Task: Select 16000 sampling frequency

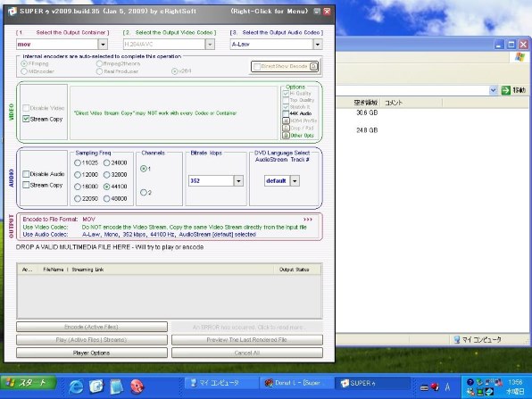Action: 78,187
